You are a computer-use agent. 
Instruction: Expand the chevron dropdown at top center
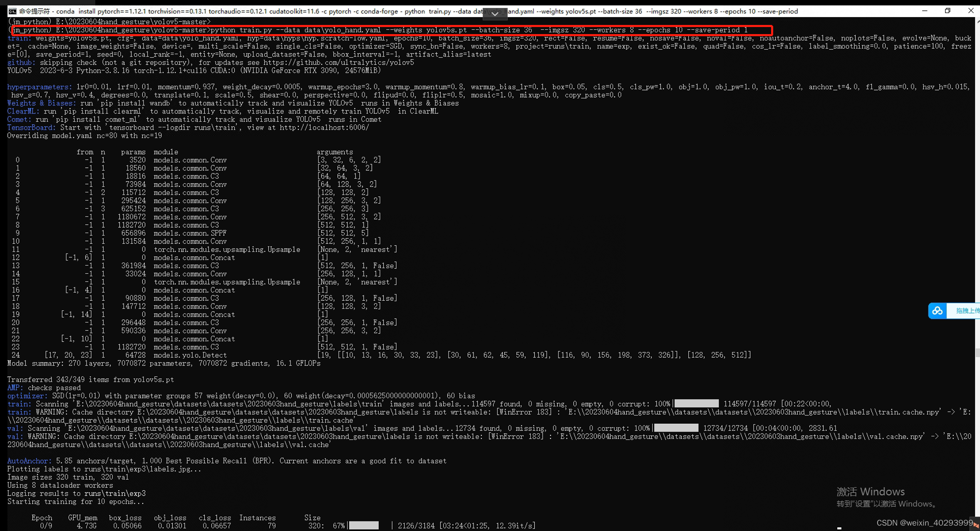coord(495,14)
